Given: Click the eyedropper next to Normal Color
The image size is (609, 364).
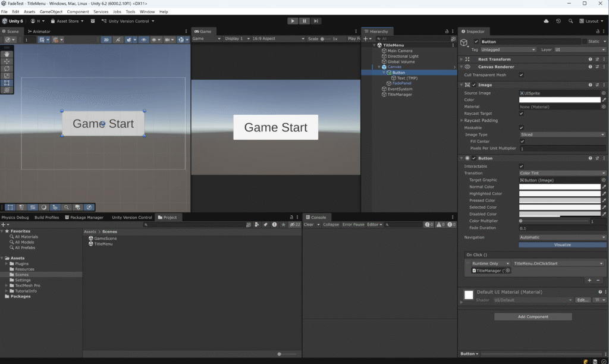Looking at the screenshot, I should click(604, 187).
